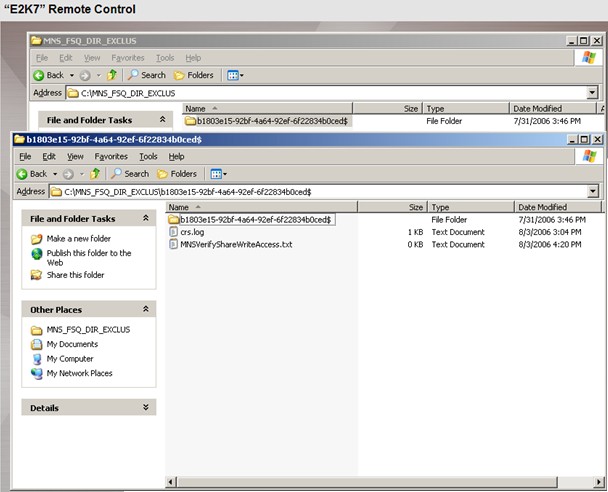Go up one folder in front window
The height and width of the screenshot is (492, 608).
click(x=95, y=174)
